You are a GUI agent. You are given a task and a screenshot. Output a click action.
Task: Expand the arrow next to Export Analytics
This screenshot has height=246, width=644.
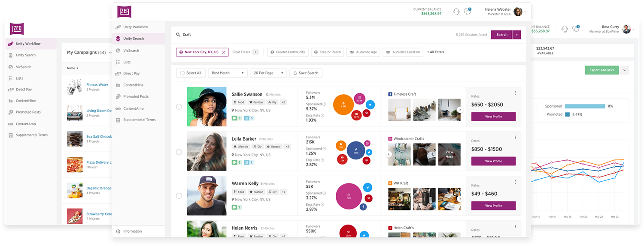(625, 70)
